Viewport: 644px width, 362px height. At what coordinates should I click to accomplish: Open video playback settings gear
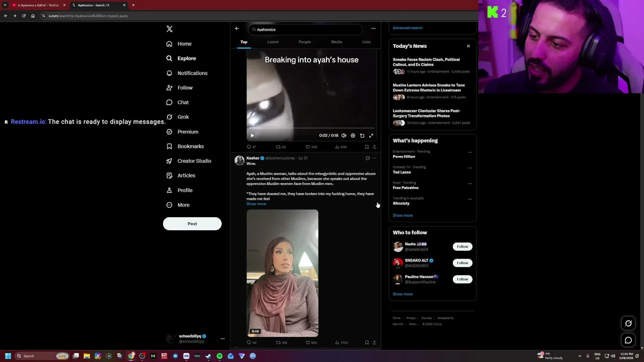(353, 136)
